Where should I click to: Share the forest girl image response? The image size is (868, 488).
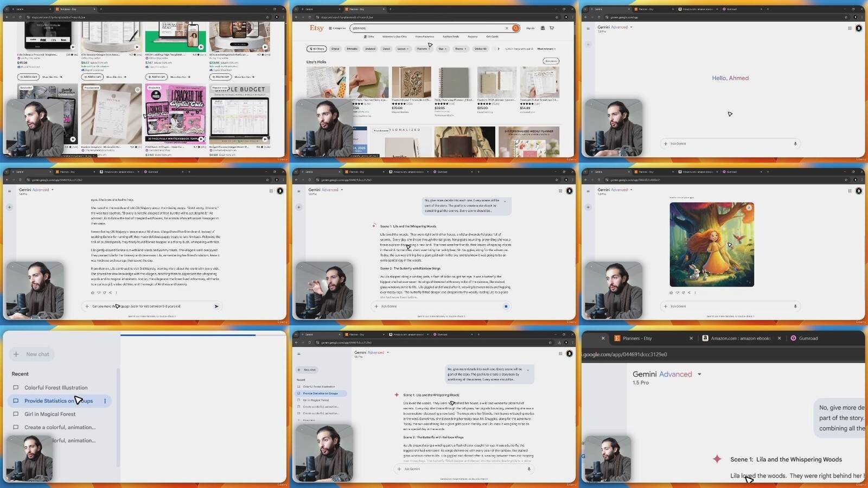click(689, 293)
